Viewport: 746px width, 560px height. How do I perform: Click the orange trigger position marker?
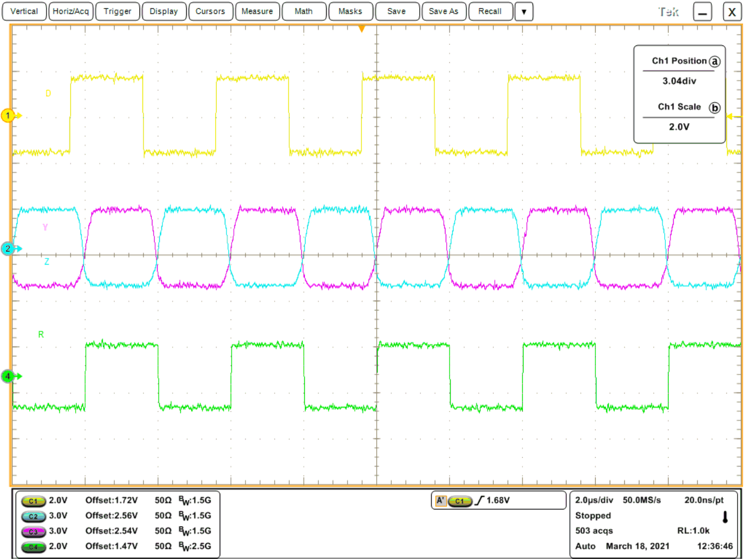[x=362, y=27]
